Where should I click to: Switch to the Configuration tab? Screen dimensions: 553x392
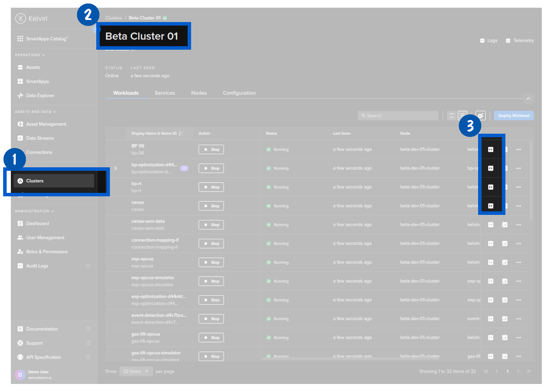pos(239,93)
